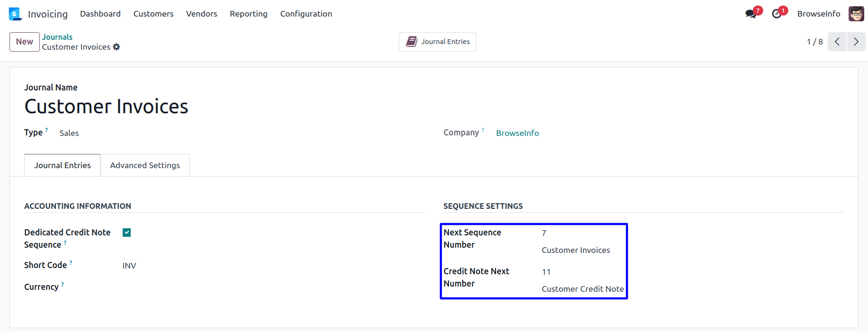Open the Reporting menu
The height and width of the screenshot is (332, 868).
coord(249,14)
